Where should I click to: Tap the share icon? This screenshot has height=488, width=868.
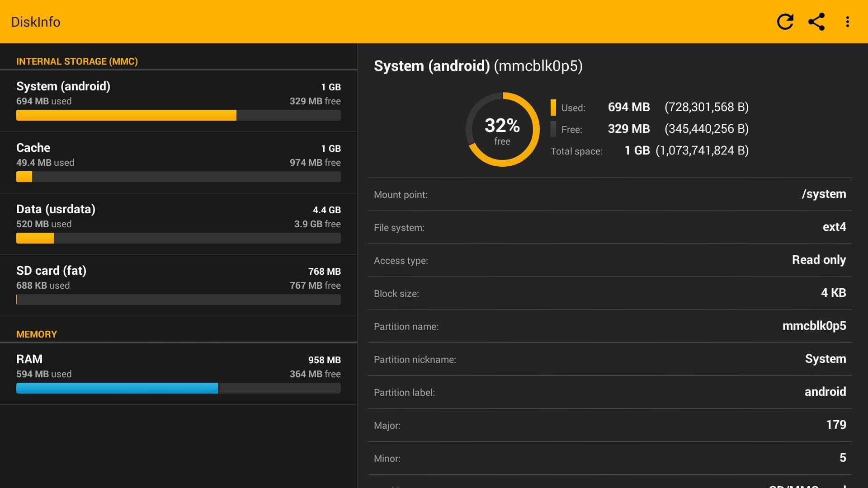pos(816,22)
